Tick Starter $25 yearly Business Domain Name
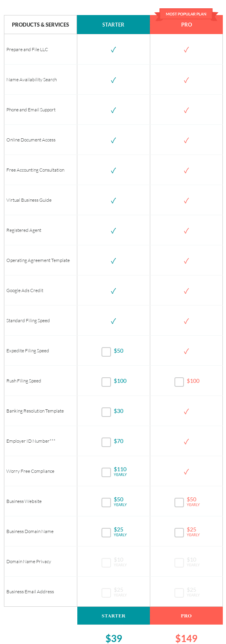Screen dimensions: 226x644 106,532
